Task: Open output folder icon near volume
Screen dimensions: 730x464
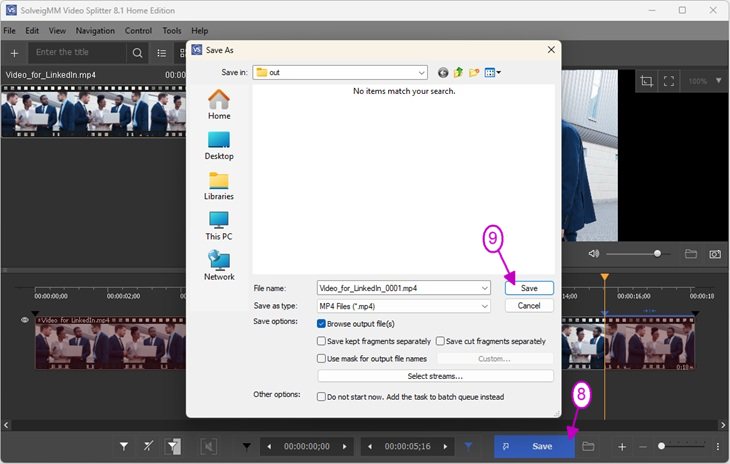Action: click(x=691, y=254)
